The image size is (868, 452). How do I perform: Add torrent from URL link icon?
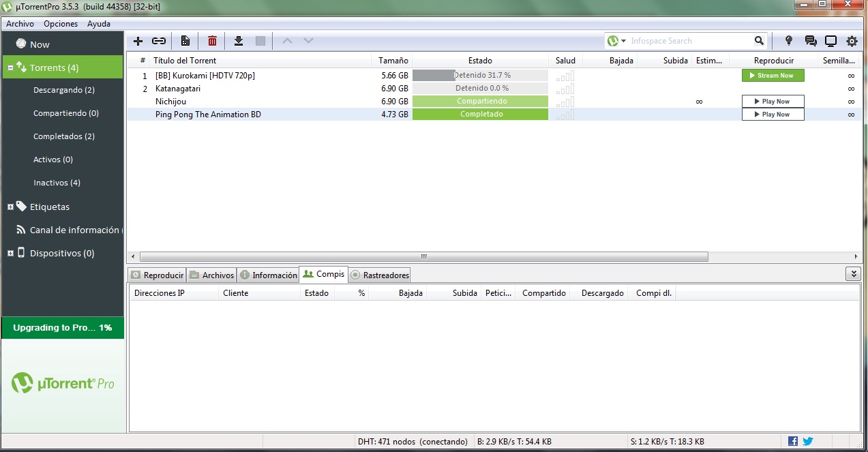(159, 41)
